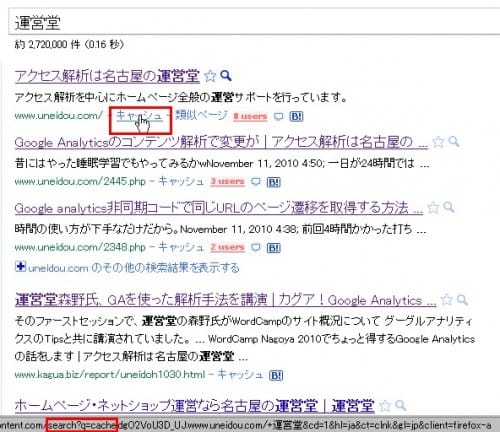Click the result count 約 2,720,000 件 text
Image resolution: width=500 pixels, height=432 pixels.
pos(69,44)
